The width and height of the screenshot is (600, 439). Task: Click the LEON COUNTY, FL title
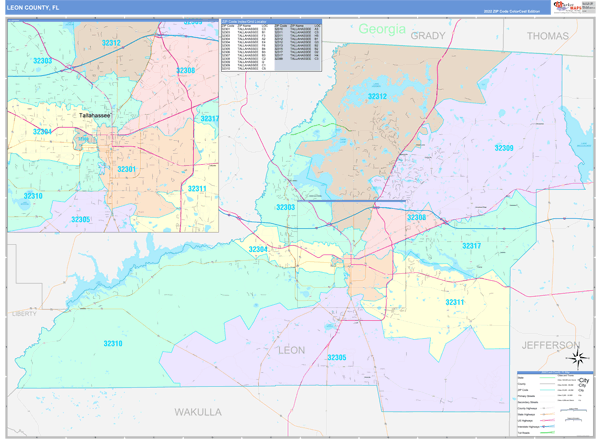pyautogui.click(x=43, y=8)
